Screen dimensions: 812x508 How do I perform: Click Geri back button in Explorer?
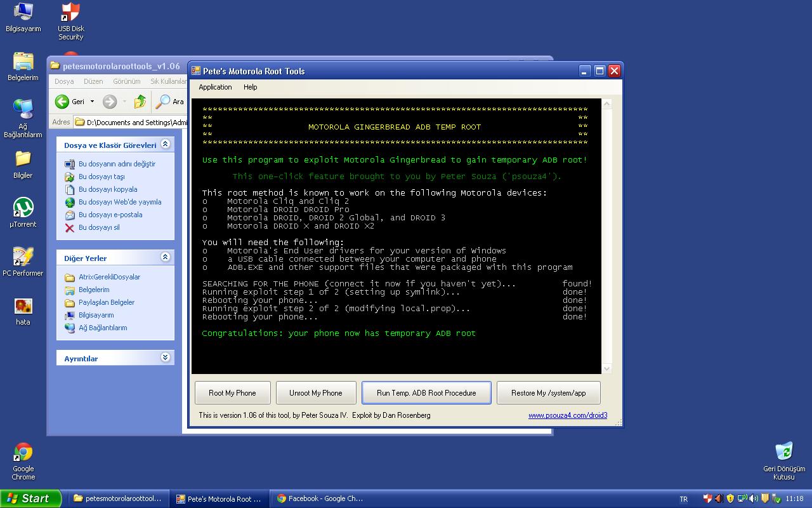(x=70, y=102)
